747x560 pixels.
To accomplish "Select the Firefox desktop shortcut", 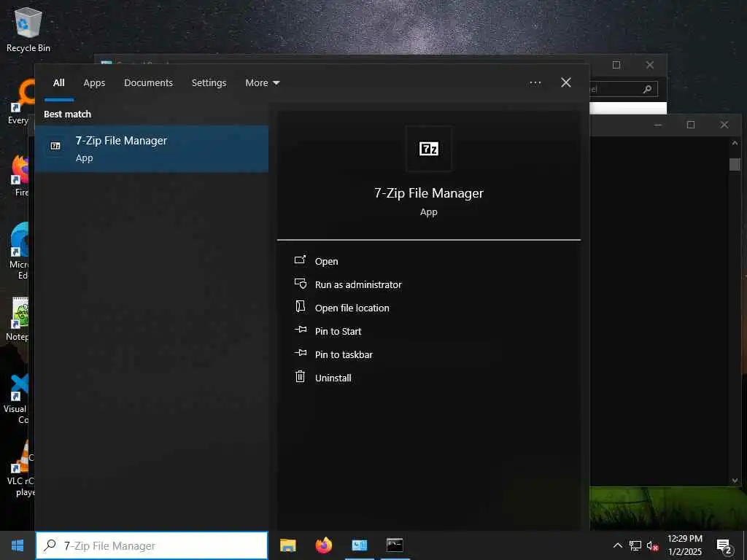I will coord(20,175).
